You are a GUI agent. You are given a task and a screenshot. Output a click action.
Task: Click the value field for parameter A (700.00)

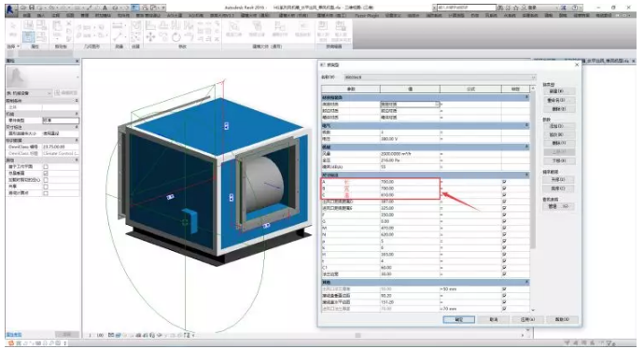[x=410, y=181]
